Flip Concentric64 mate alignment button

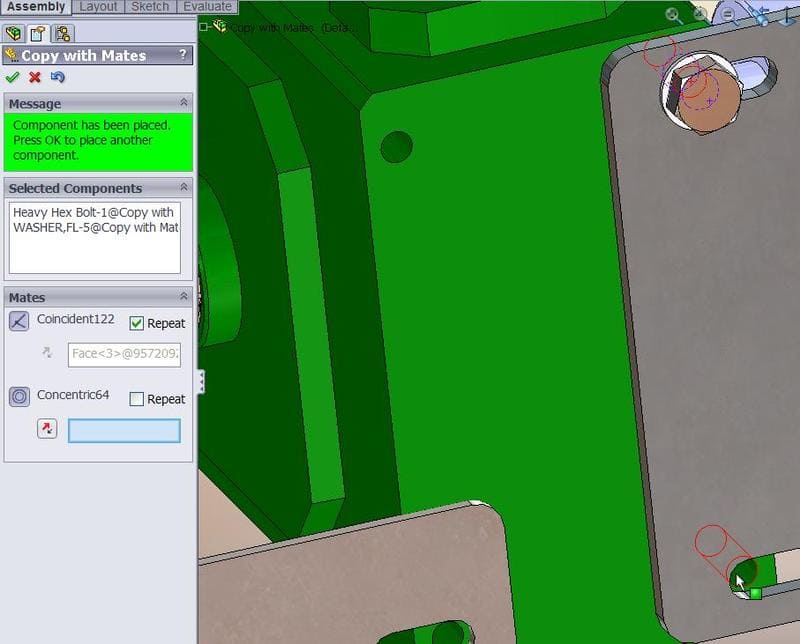(47, 429)
